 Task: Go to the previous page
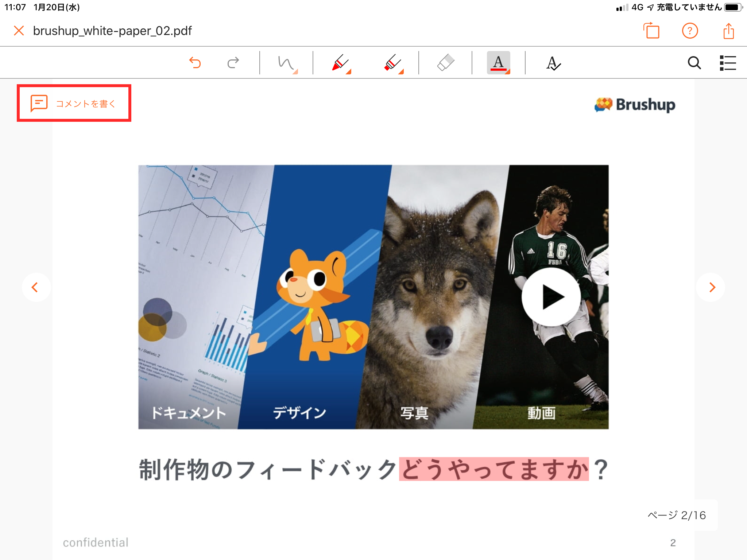(35, 287)
